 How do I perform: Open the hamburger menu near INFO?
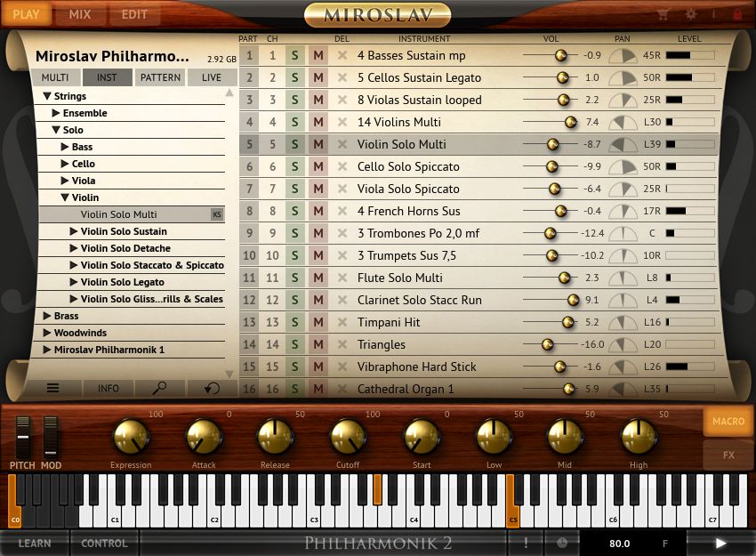(52, 388)
